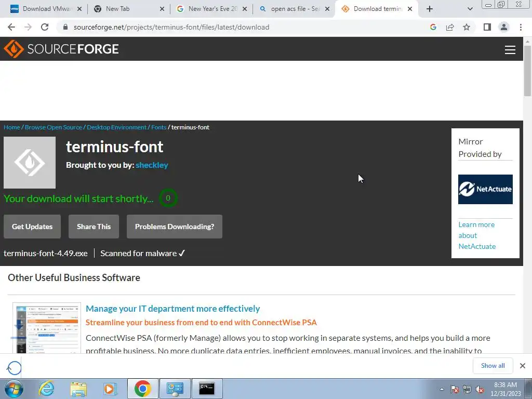Viewport: 532px width, 399px height.
Task: Reload the current page
Action: click(45, 27)
